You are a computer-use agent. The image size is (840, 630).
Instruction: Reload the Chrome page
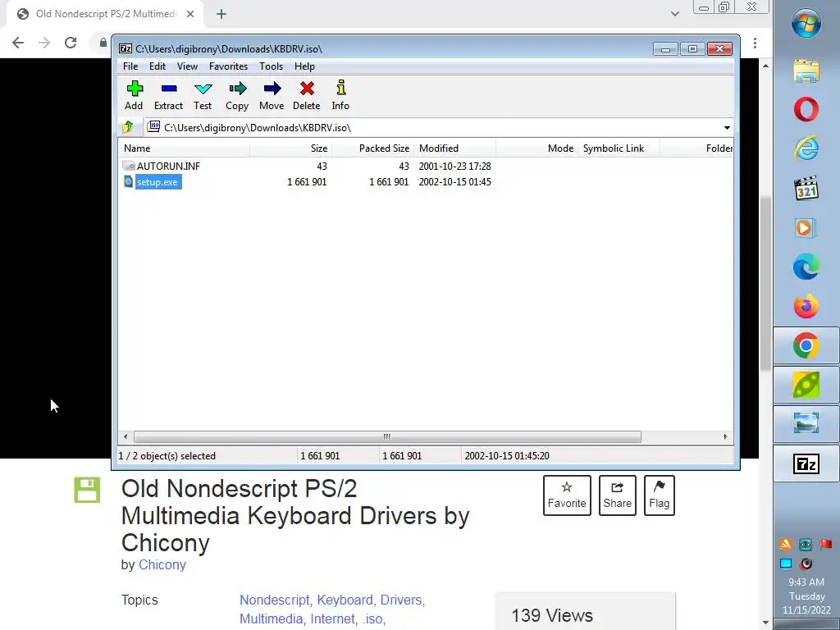pyautogui.click(x=71, y=43)
